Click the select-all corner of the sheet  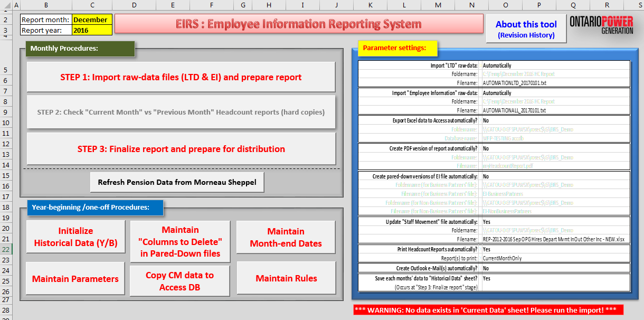(x=5, y=5)
